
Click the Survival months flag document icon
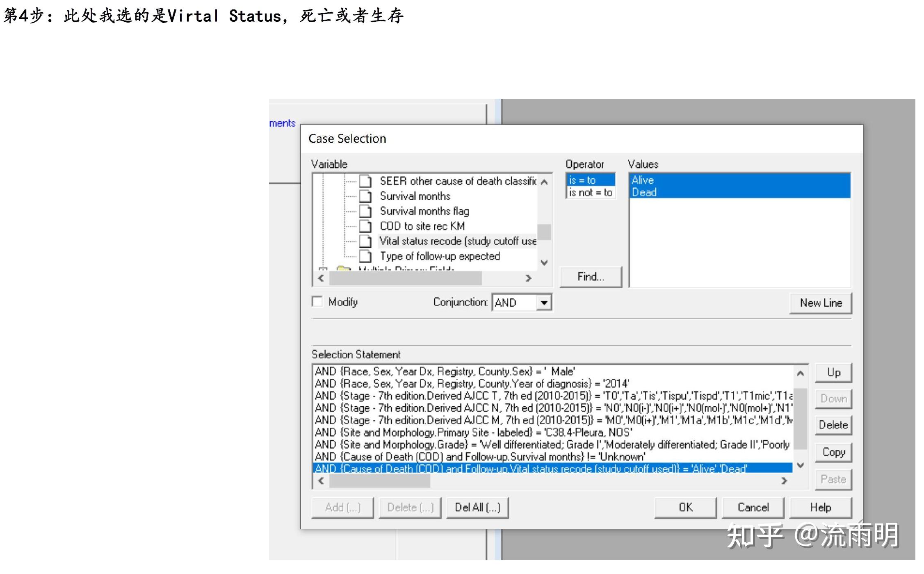[x=365, y=211]
